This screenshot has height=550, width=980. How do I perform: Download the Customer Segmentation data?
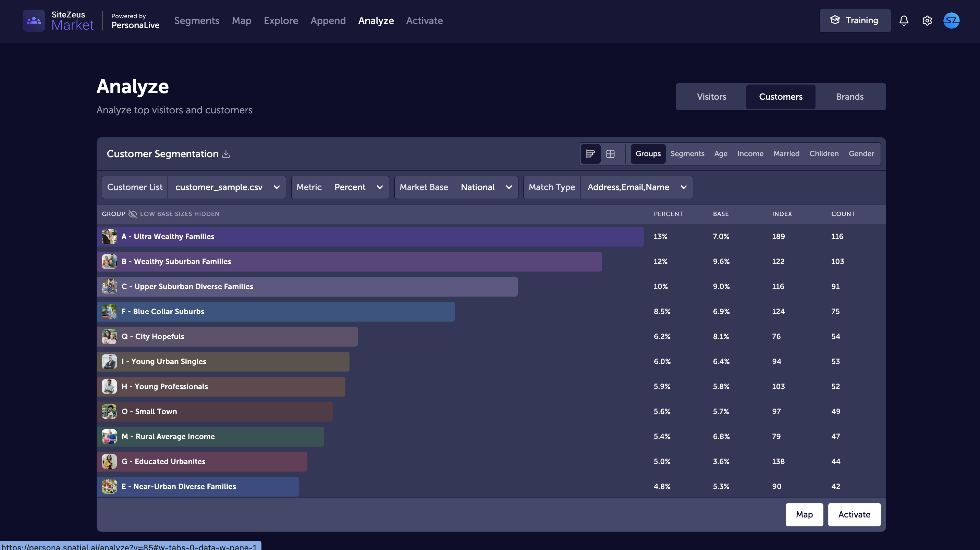226,153
